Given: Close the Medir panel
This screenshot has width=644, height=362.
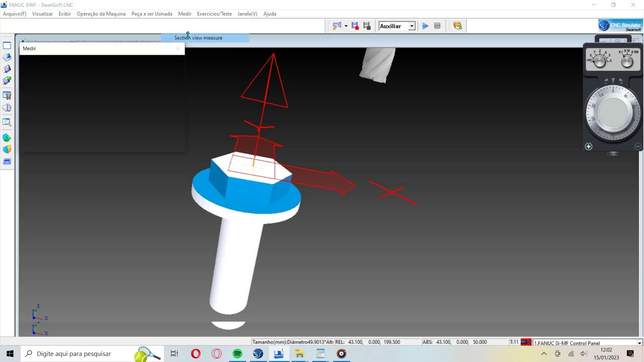Looking at the screenshot, I should point(177,48).
